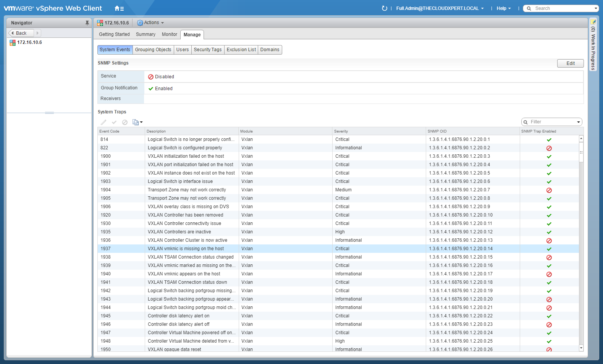Click the refresh icon in header

click(384, 8)
